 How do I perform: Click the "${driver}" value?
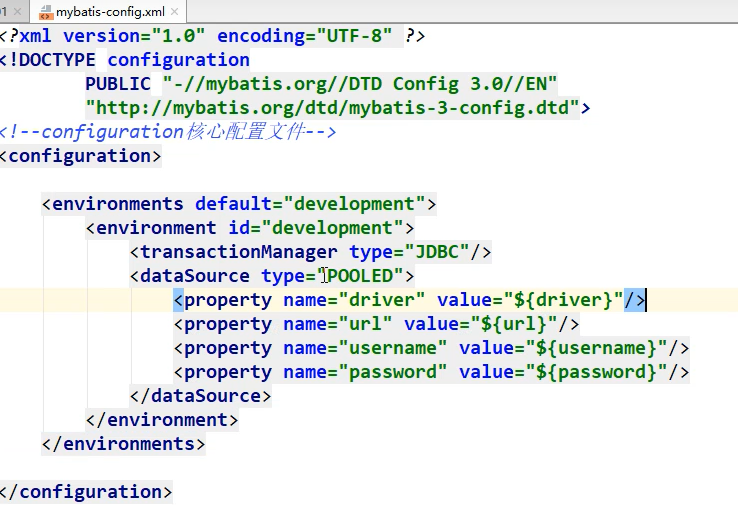tap(564, 300)
